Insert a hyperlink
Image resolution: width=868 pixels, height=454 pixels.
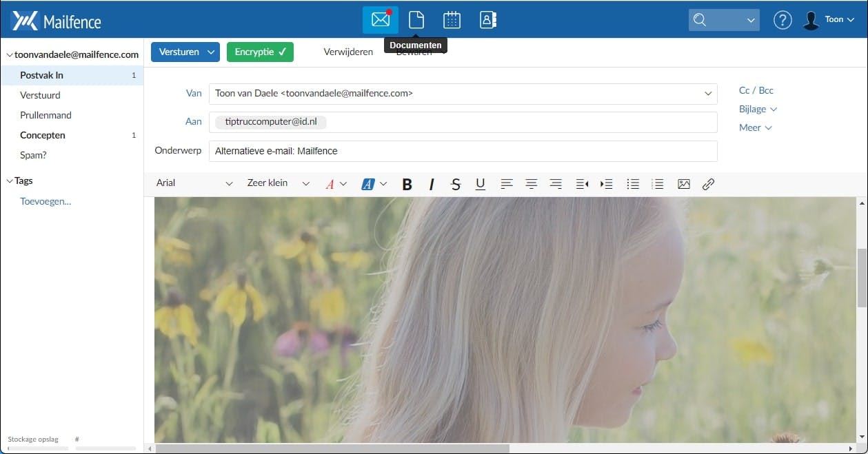[708, 184]
